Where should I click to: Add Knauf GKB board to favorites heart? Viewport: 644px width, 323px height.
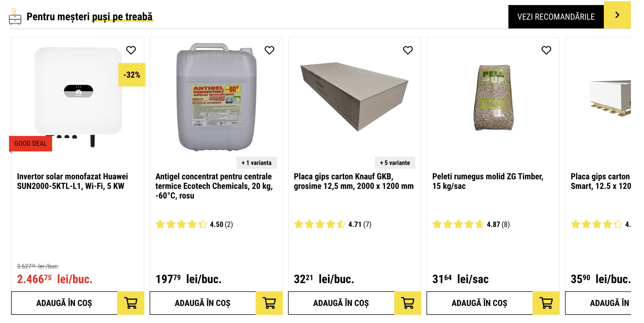(408, 50)
